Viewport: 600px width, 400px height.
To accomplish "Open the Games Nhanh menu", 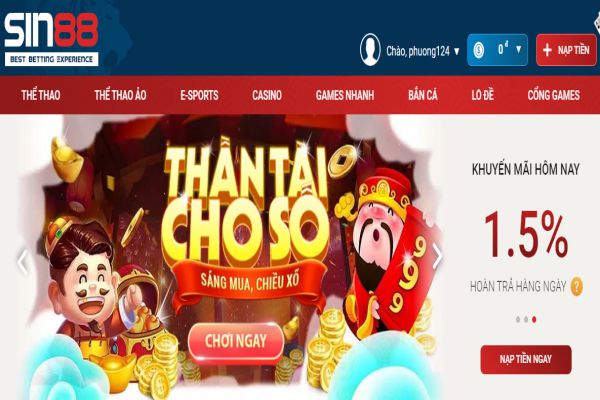I will pyautogui.click(x=345, y=95).
